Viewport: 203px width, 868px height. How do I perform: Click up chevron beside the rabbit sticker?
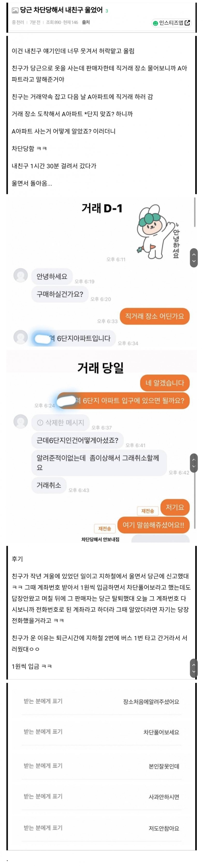point(194,254)
